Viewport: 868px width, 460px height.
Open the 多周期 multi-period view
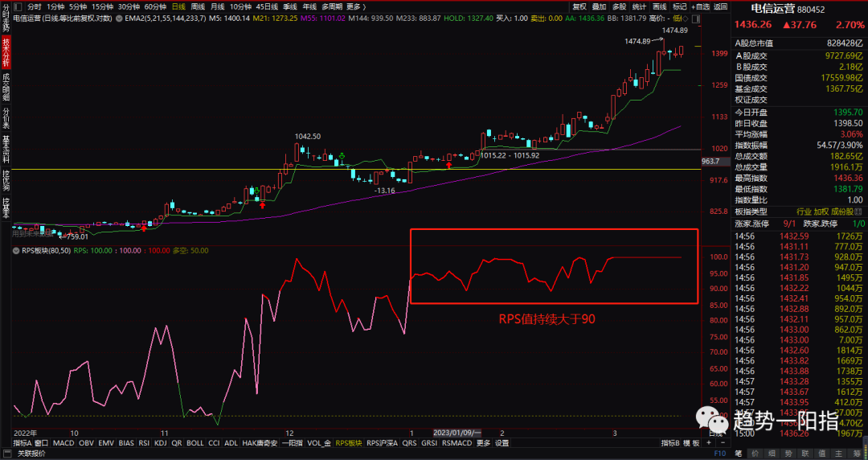[331, 6]
